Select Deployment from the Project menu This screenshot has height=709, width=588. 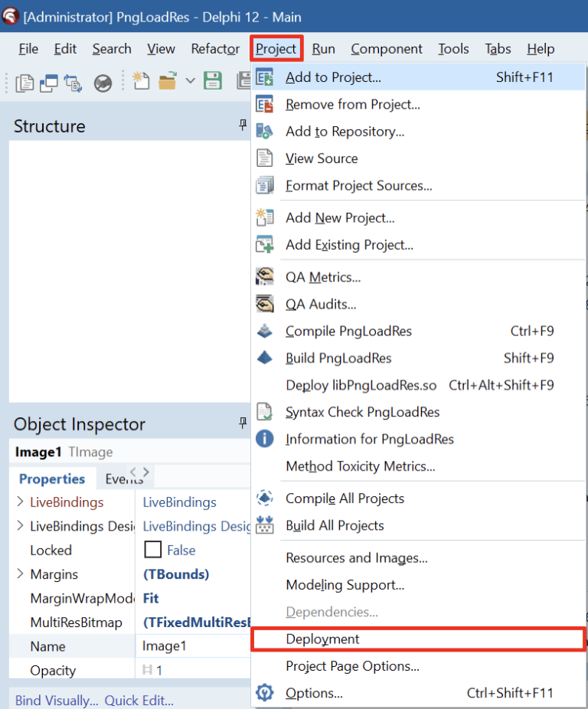click(322, 639)
